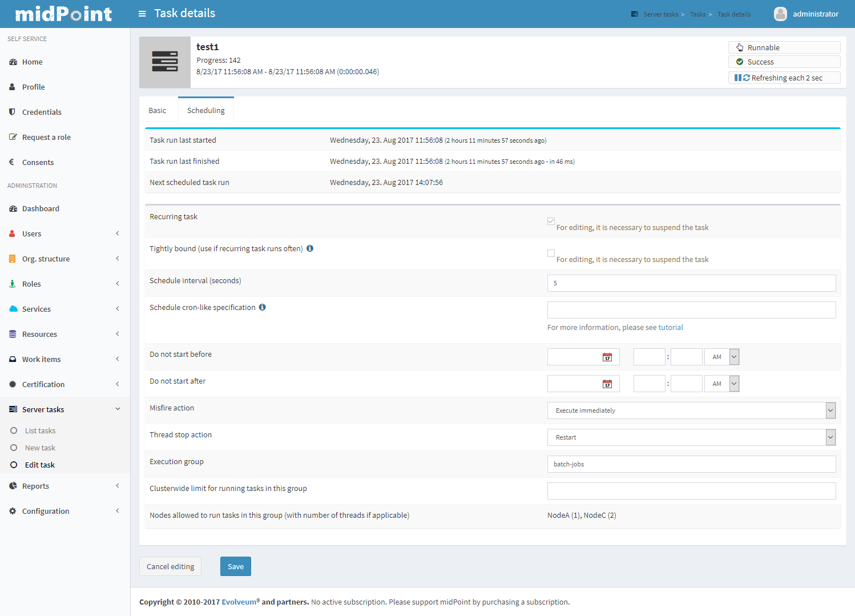Image resolution: width=855 pixels, height=616 pixels.
Task: Click info icon beside cron-like specification
Action: click(263, 307)
